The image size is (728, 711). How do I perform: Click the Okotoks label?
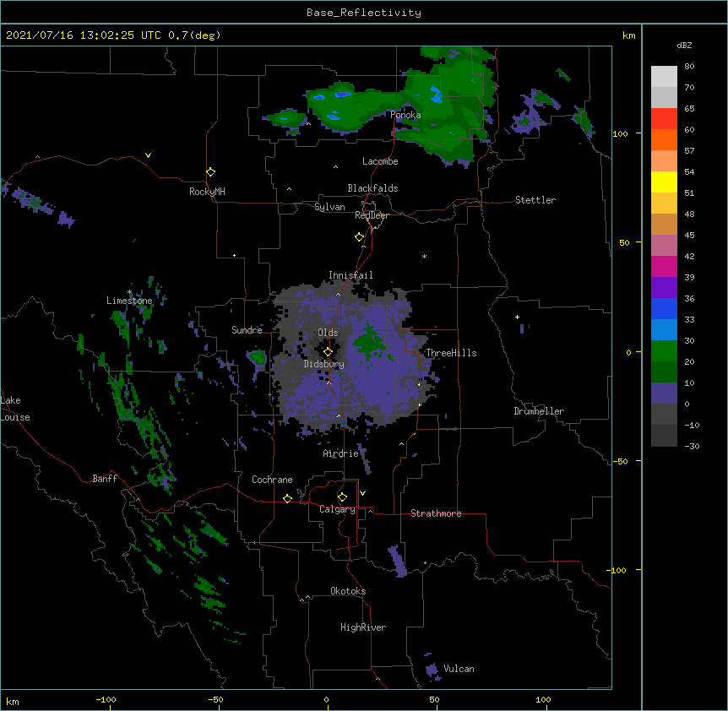tap(348, 591)
